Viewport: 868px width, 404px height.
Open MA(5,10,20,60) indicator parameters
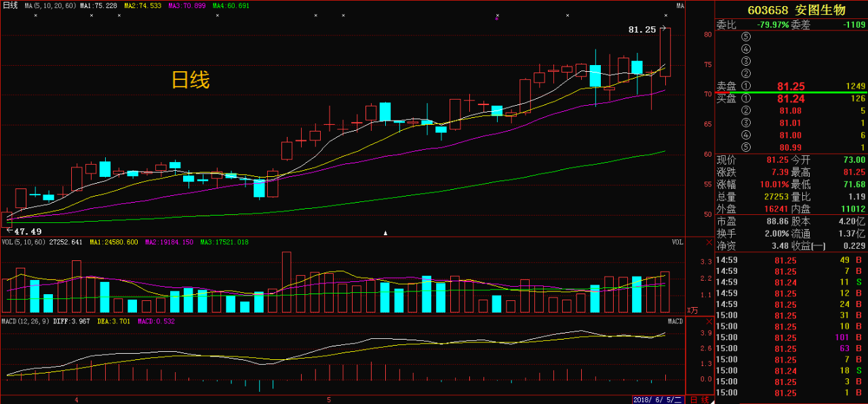50,5
